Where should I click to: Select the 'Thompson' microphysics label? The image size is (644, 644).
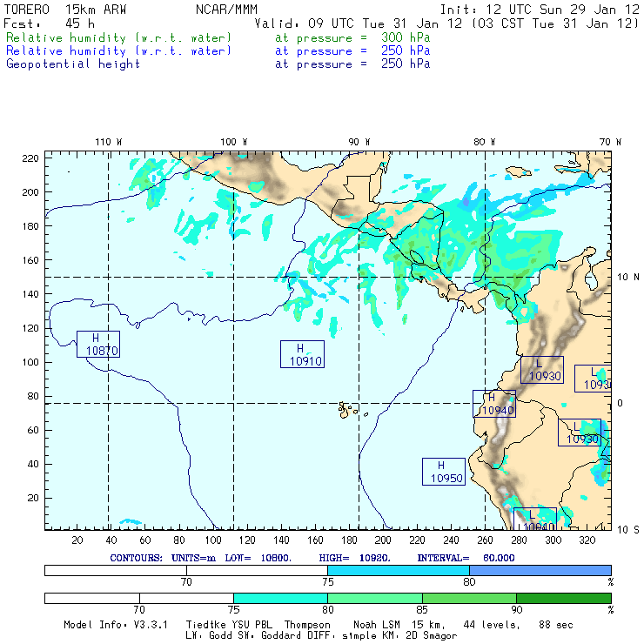point(307,625)
